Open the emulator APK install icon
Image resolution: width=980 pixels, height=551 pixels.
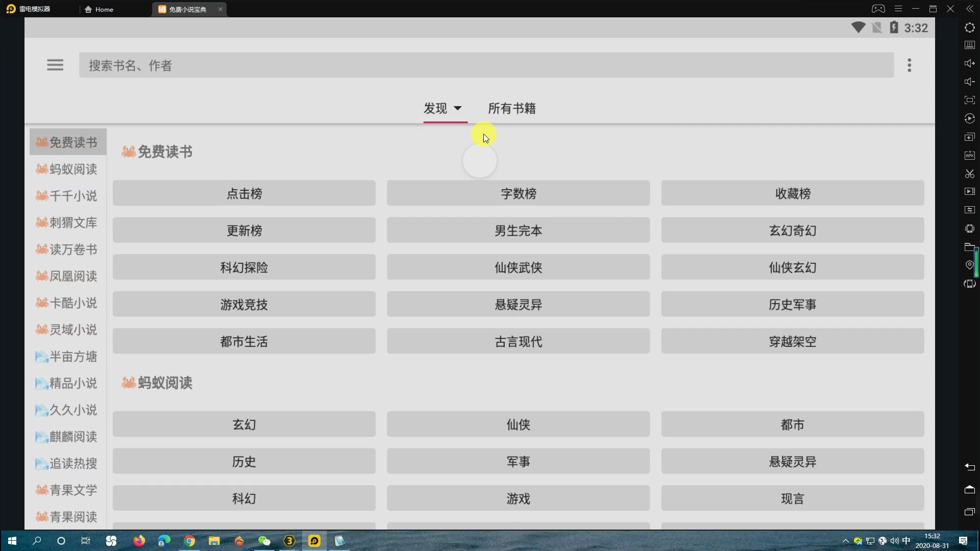969,155
